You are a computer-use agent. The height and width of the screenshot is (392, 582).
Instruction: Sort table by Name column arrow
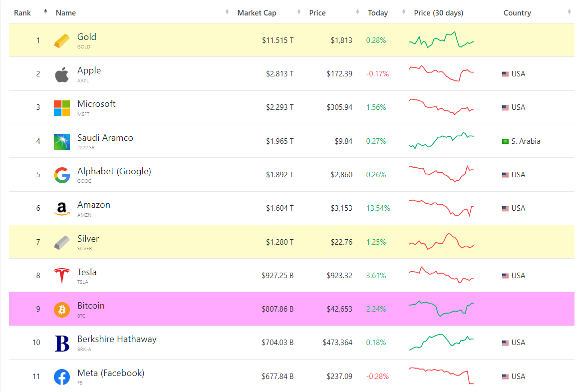coord(227,12)
